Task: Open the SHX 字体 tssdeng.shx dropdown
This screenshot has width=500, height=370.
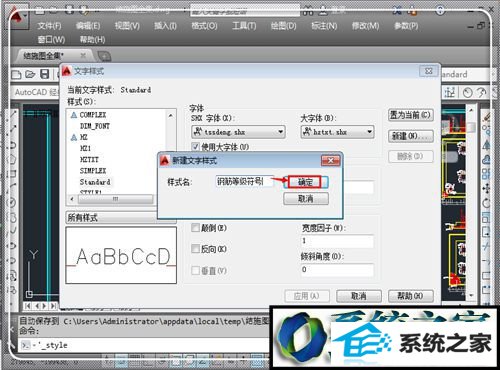Action: pos(238,132)
